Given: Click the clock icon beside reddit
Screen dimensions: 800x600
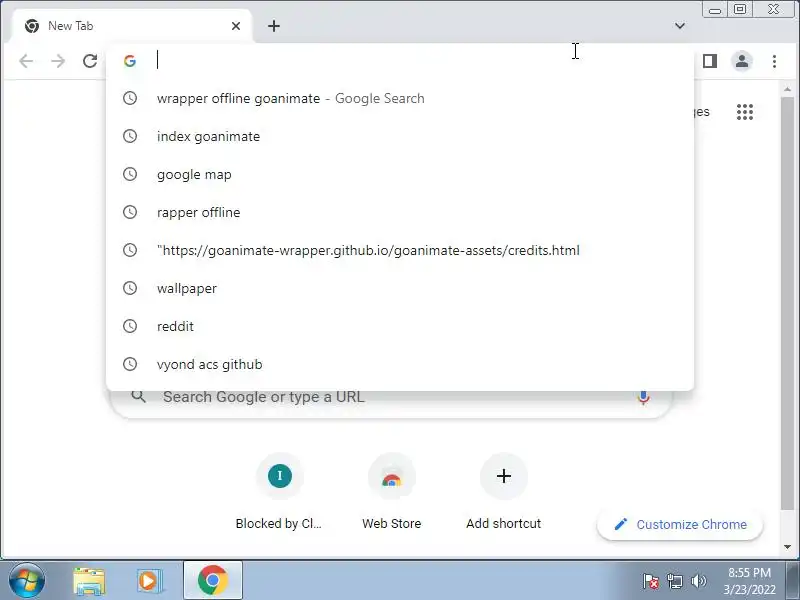Looking at the screenshot, I should (130, 326).
